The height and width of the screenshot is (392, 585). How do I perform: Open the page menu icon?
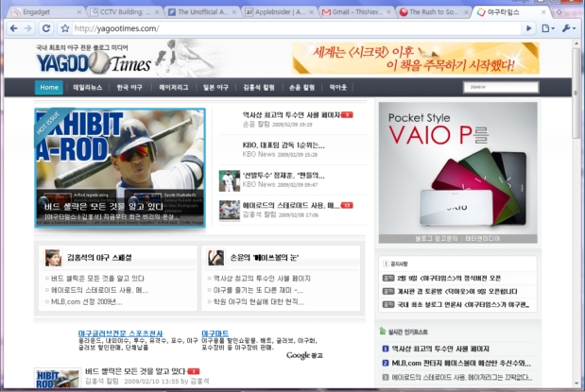coord(548,28)
